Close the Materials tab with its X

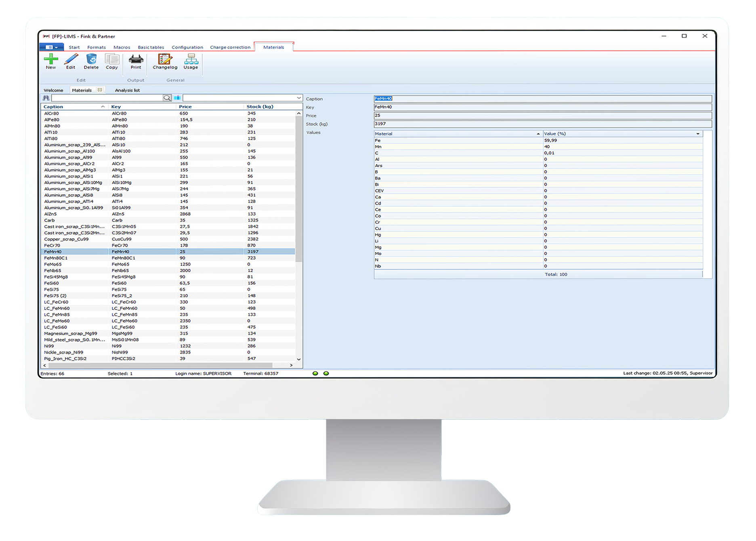[99, 90]
